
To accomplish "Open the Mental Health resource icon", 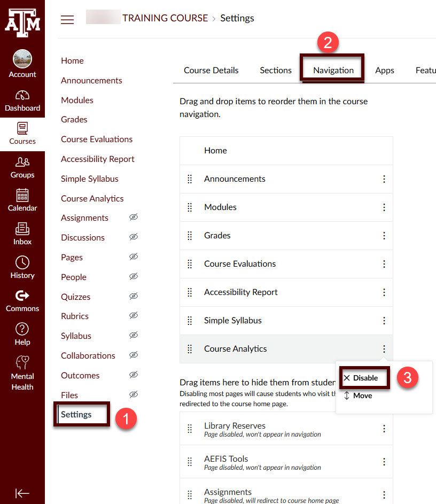I will pos(22,373).
